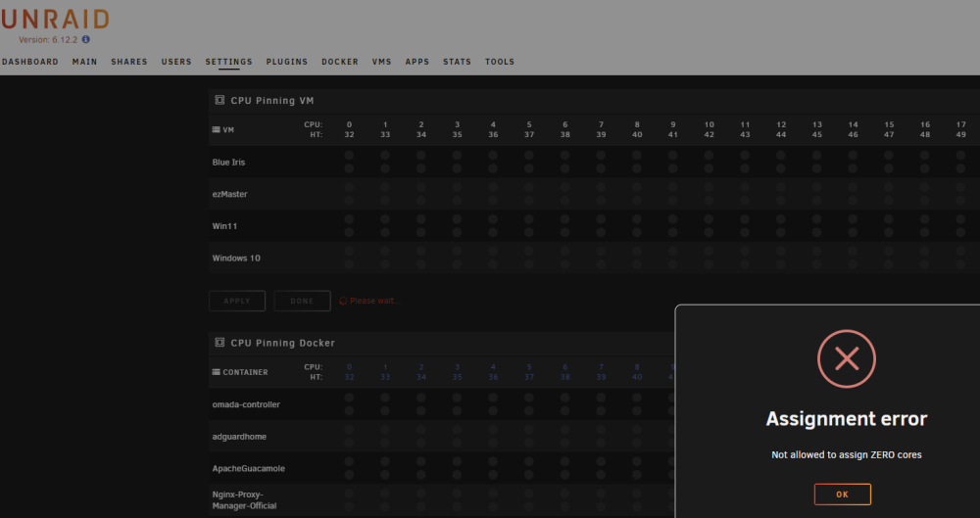The width and height of the screenshot is (980, 518).
Task: Click Docker CPU 8 column header link
Action: (637, 367)
